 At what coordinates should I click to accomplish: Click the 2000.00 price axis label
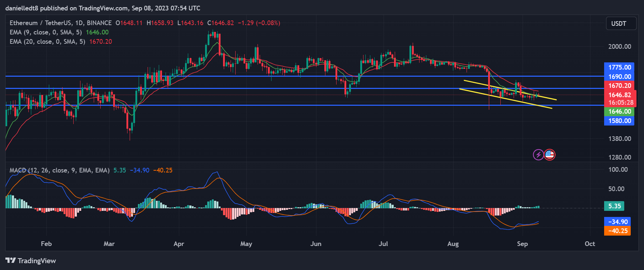click(x=620, y=47)
